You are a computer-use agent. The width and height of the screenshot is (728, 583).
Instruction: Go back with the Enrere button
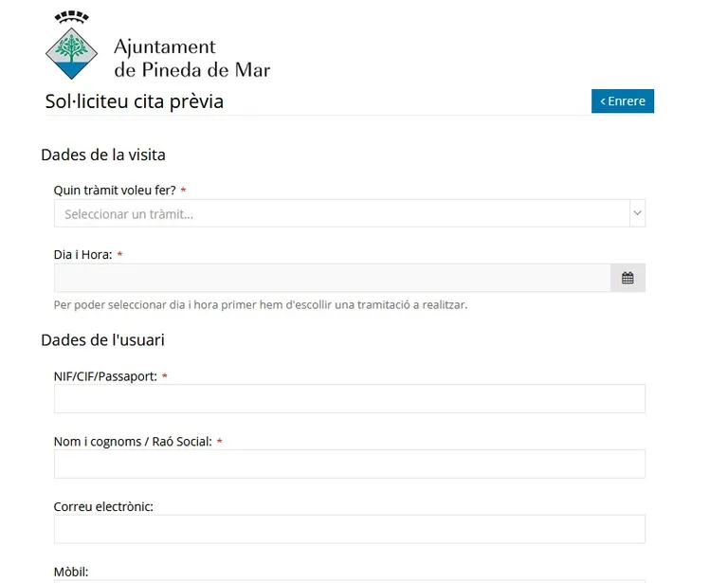pyautogui.click(x=623, y=101)
